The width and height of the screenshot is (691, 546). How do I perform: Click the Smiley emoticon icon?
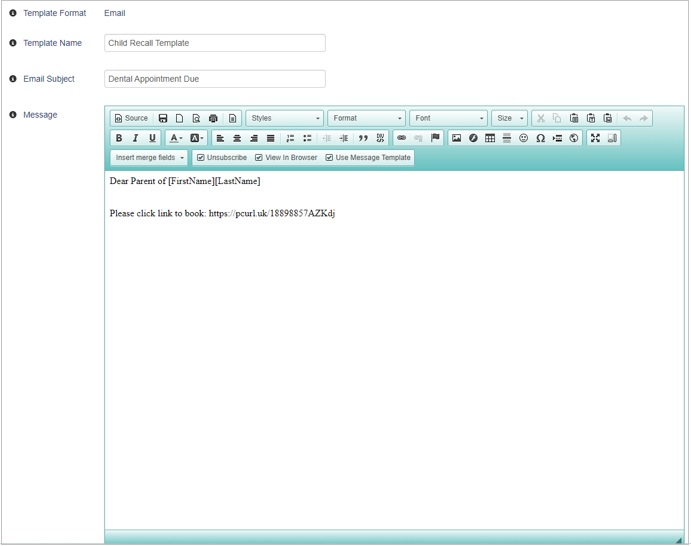[524, 138]
